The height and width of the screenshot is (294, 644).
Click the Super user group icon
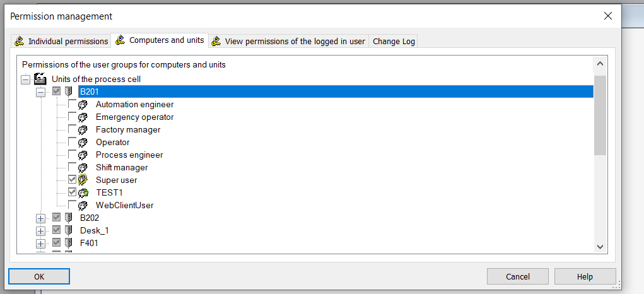[x=83, y=180]
